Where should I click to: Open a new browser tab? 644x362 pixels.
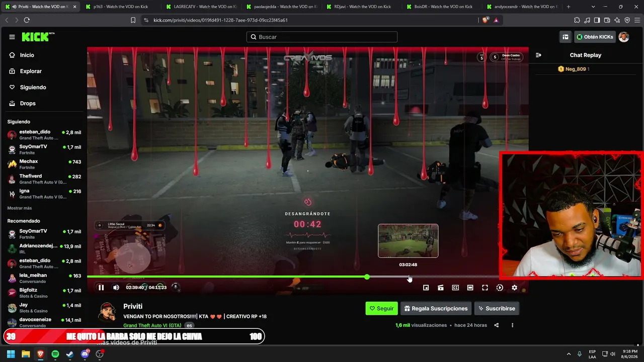click(569, 7)
